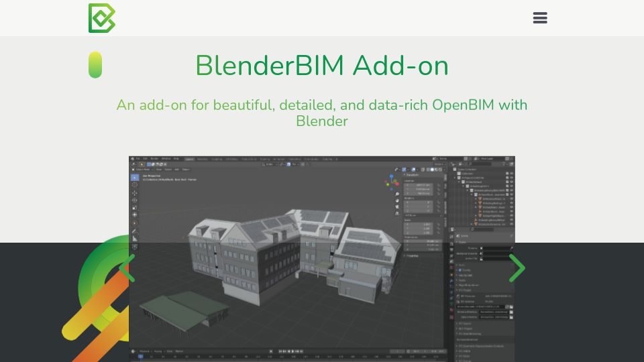Open the hamburger navigation menu
The image size is (644, 362).
[x=539, y=17]
